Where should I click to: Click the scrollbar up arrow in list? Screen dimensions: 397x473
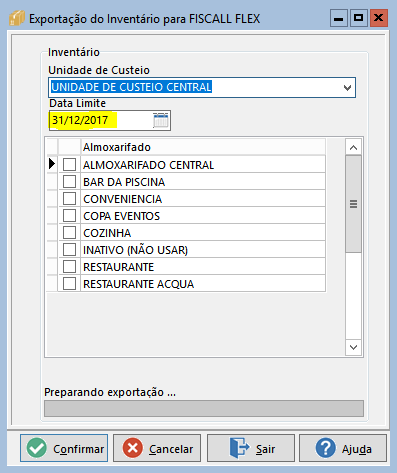[353, 147]
